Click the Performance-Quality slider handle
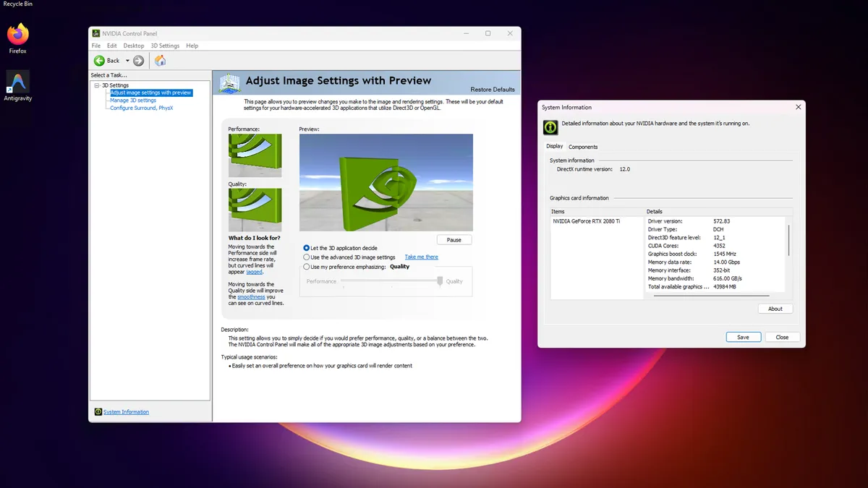 (x=440, y=281)
